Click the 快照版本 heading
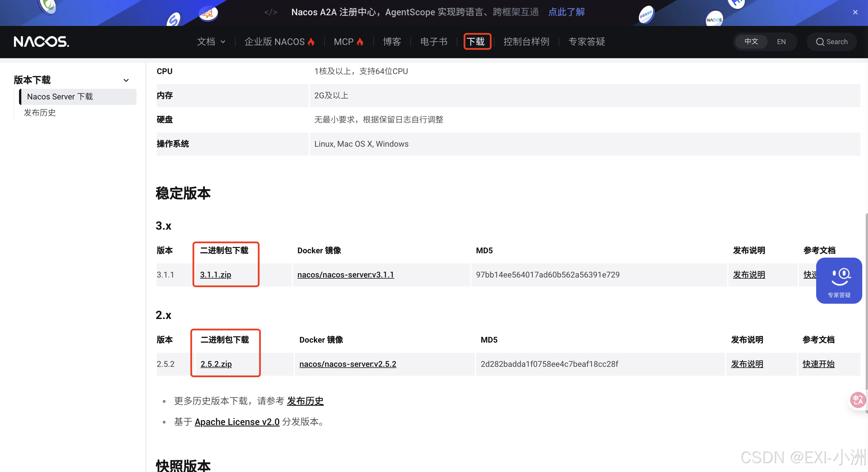This screenshot has height=472, width=868. click(x=183, y=466)
